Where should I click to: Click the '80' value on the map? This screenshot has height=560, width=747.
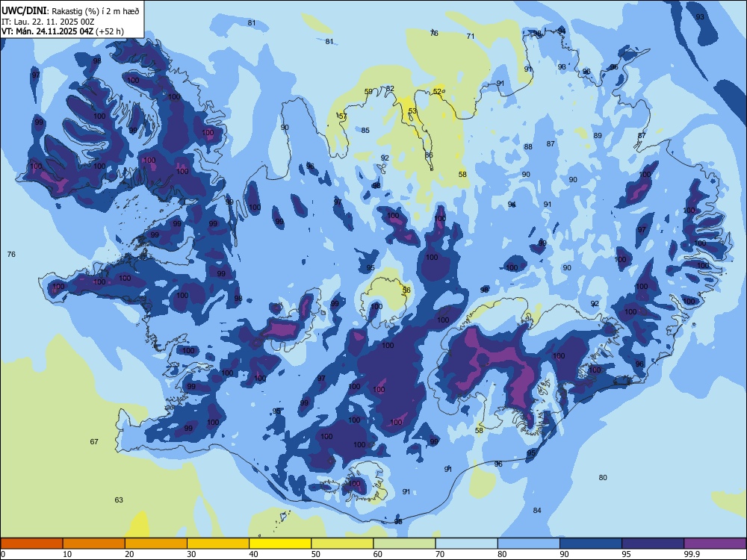click(603, 478)
